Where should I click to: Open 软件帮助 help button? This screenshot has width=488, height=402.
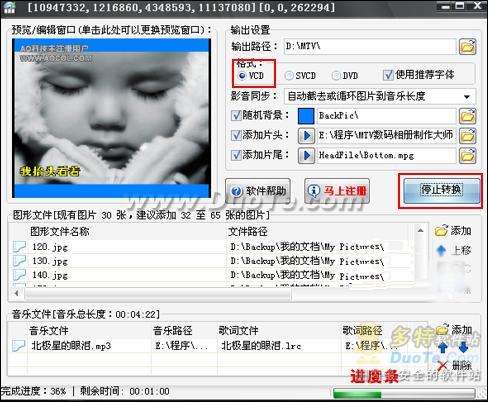point(258,191)
